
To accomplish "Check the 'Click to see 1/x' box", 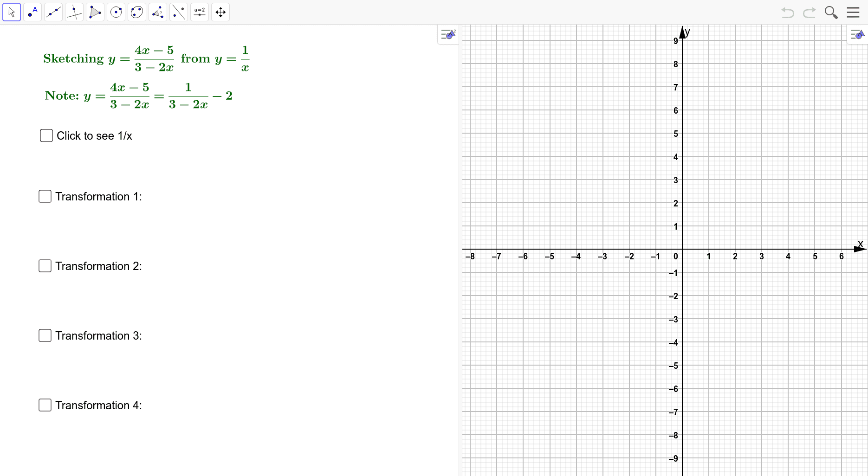I will click(46, 135).
